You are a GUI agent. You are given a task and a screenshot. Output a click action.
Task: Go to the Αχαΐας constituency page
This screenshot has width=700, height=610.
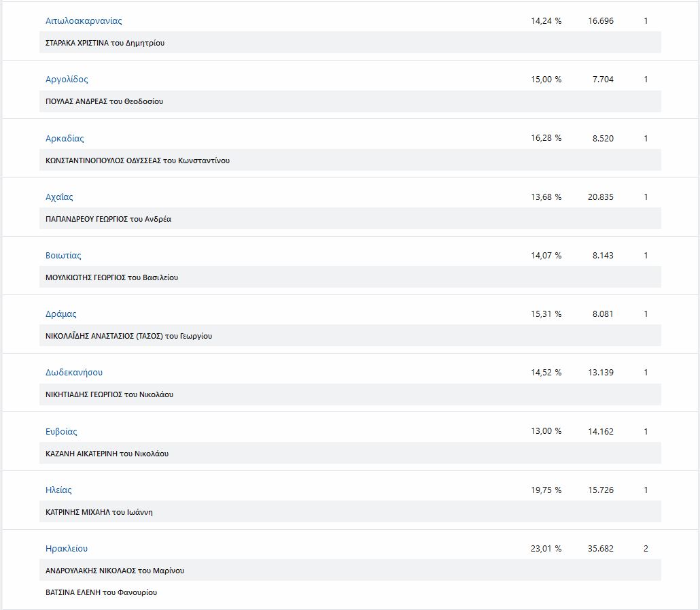tap(59, 197)
